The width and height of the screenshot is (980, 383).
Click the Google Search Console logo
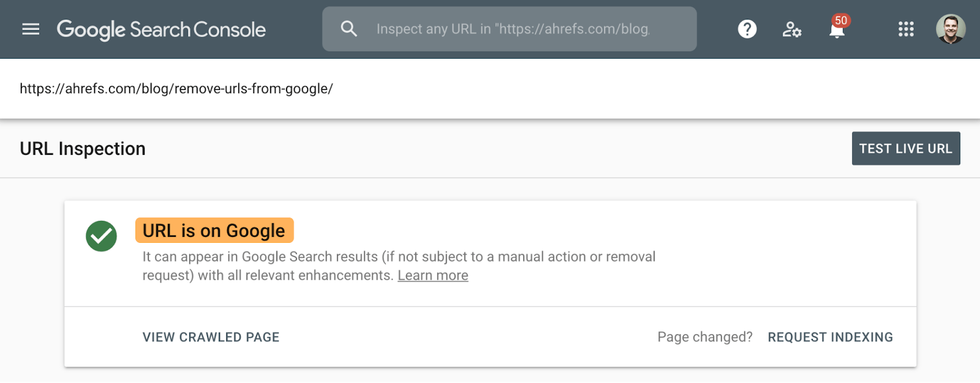161,29
